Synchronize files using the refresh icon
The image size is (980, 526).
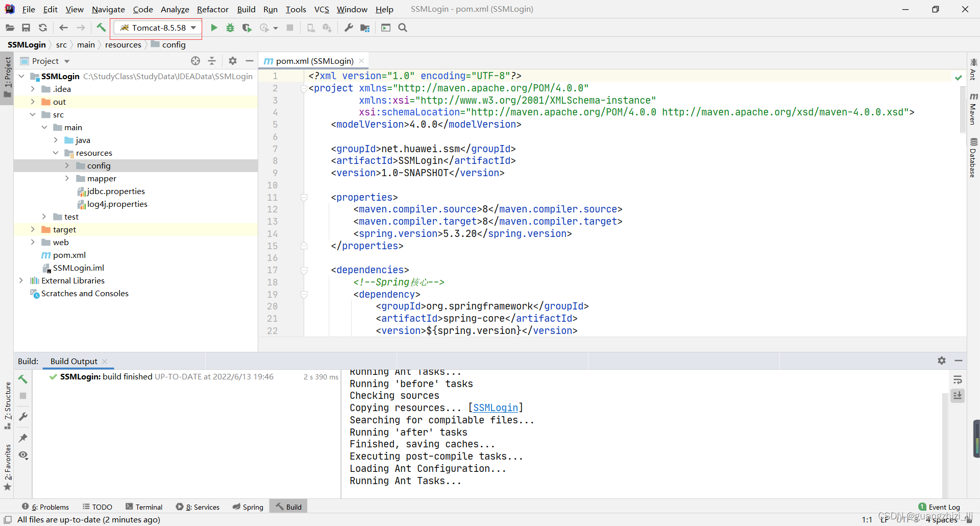coord(43,28)
